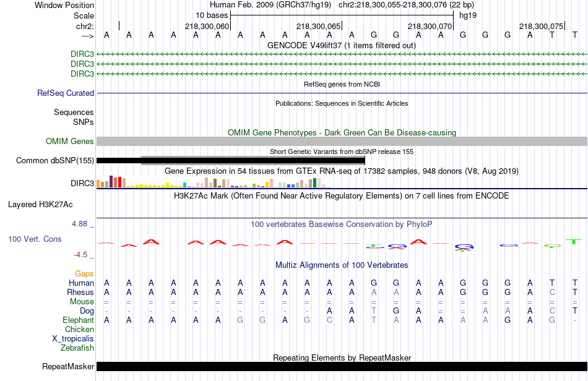The height and width of the screenshot is (381, 588).
Task: Click the gray OMIM Genes bar
Action: pos(342,141)
